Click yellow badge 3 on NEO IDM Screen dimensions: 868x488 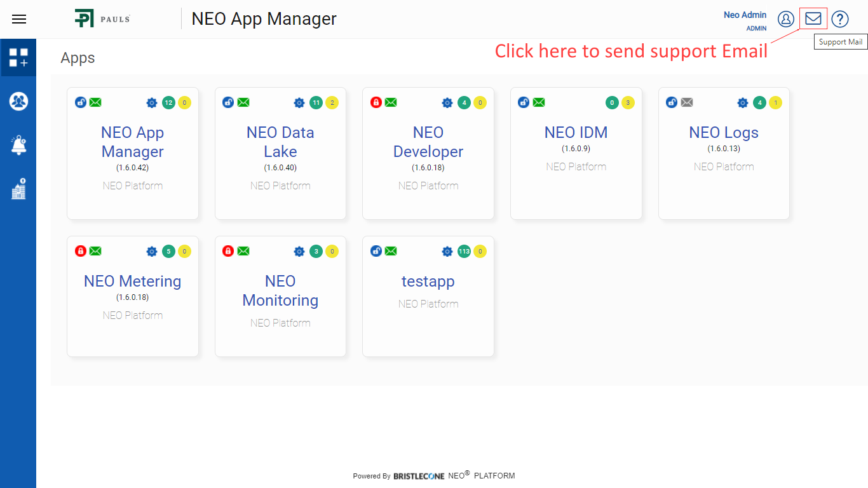628,103
